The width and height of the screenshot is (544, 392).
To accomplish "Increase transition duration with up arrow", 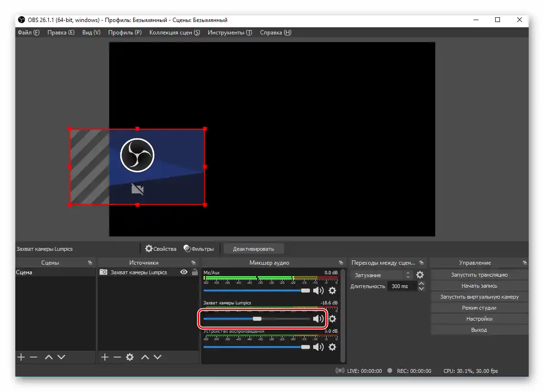I will pyautogui.click(x=421, y=284).
